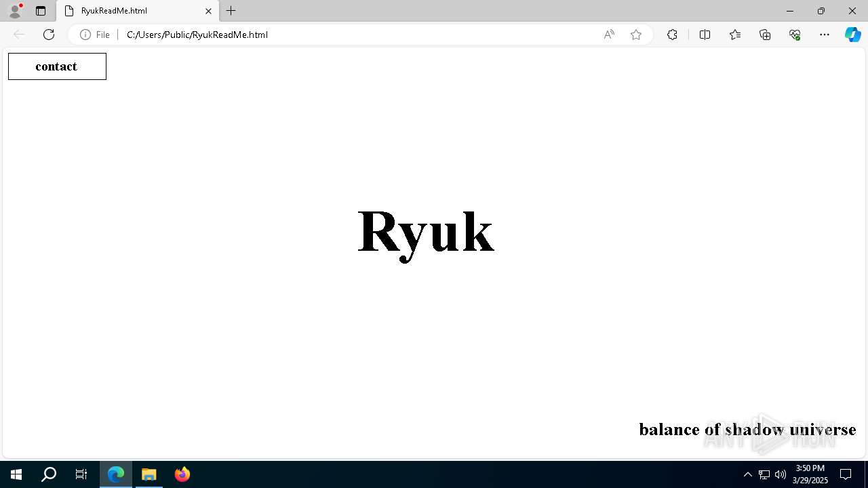The width and height of the screenshot is (868, 488).
Task: Minimize the Edge browser window
Action: 790,11
